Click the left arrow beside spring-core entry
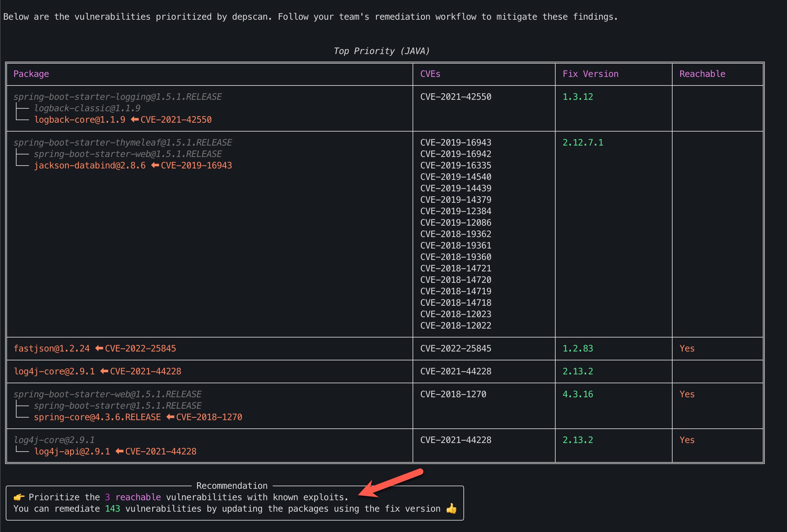The image size is (787, 532). pyautogui.click(x=170, y=417)
